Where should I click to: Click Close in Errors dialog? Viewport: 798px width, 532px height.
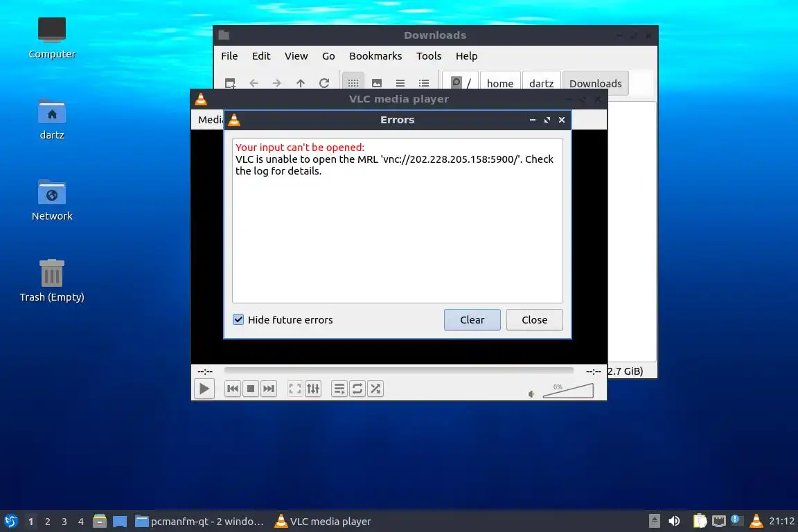click(x=534, y=320)
